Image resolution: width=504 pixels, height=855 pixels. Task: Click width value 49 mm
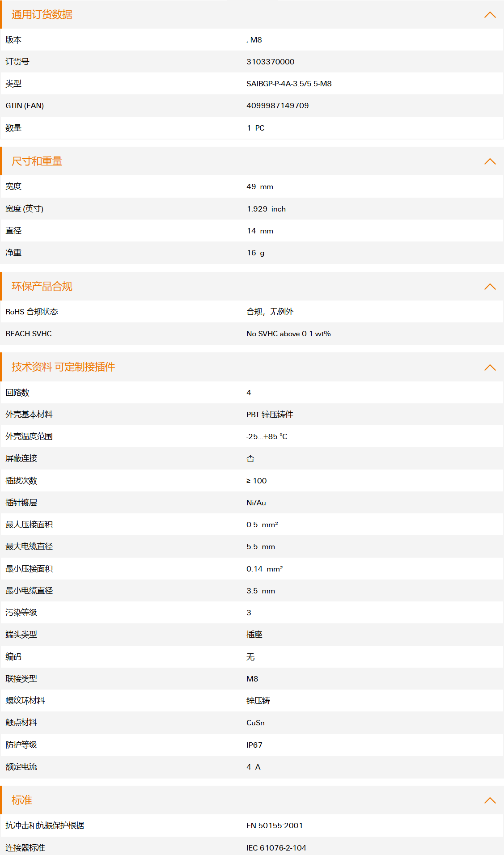[x=260, y=186]
